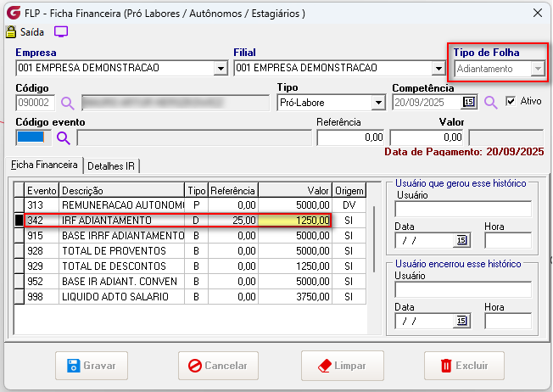This screenshot has height=392, width=553.
Task: Click value 3750,00 in the grid
Action: pos(295,297)
